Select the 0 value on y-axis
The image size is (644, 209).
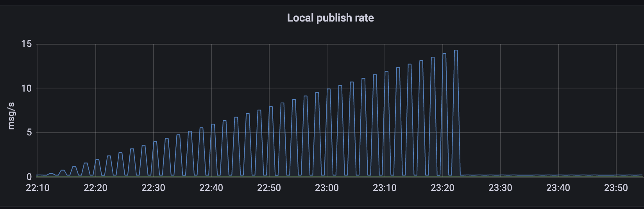tap(29, 177)
